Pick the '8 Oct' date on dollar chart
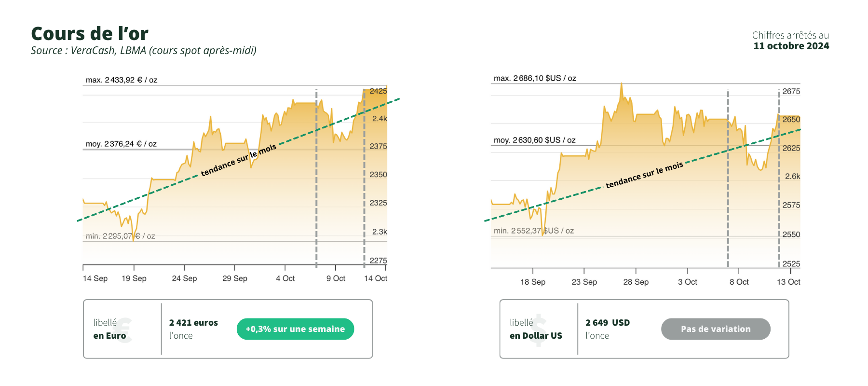Screen dimensions: 868x386 [x=739, y=282]
